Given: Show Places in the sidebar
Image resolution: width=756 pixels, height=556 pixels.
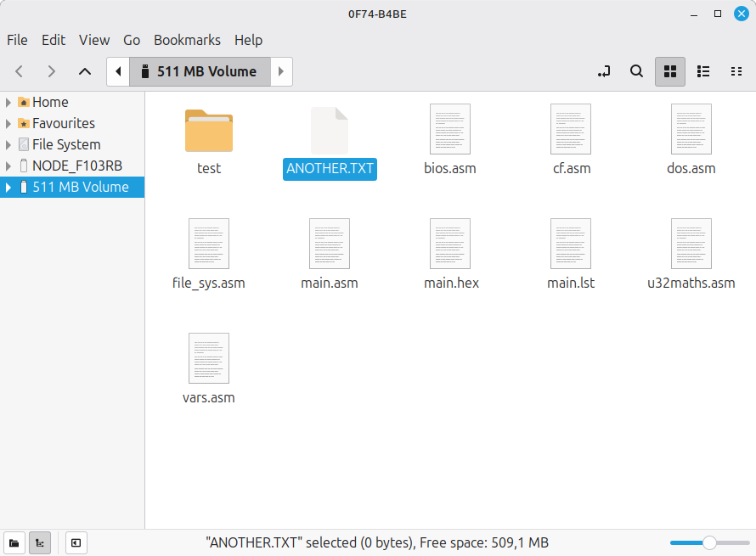Looking at the screenshot, I should (x=14, y=542).
